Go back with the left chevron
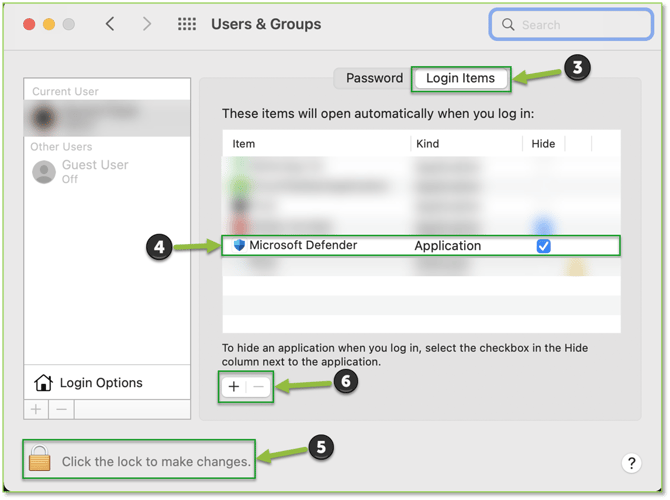This screenshot has width=670, height=500. [x=110, y=24]
